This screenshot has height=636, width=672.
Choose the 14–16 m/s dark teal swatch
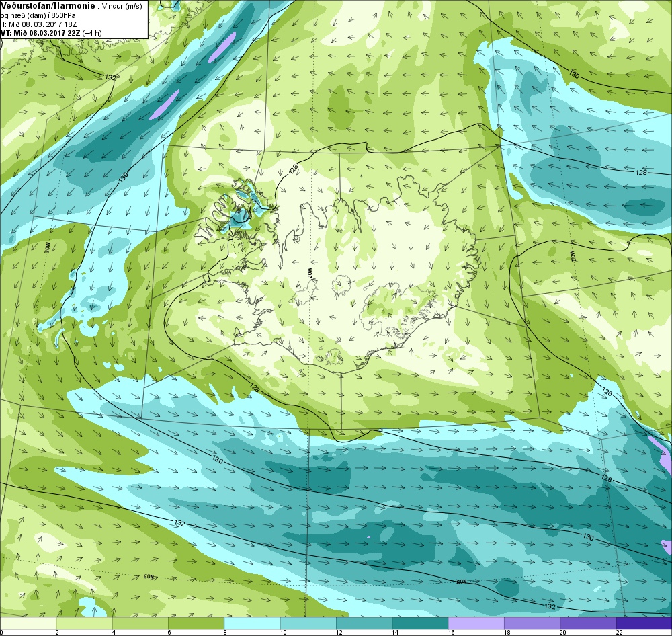point(420,623)
